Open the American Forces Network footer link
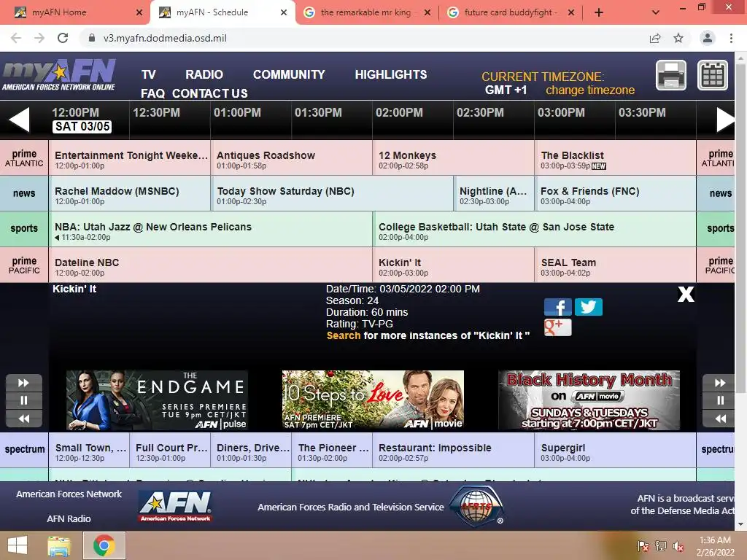 click(69, 494)
